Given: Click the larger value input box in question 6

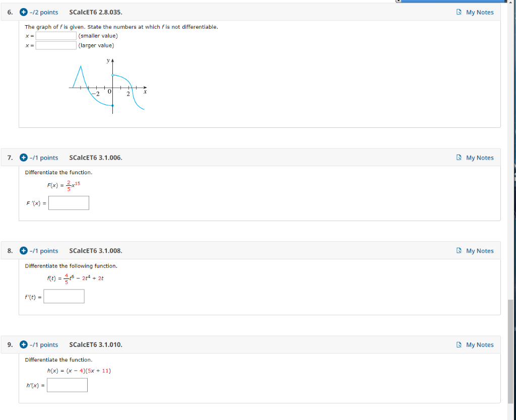Looking at the screenshot, I should [55, 45].
